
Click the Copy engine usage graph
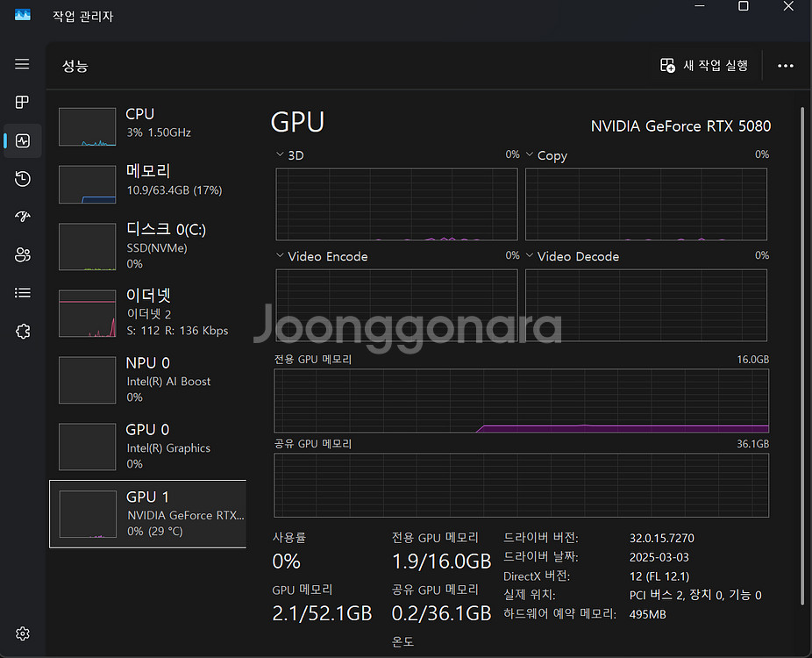(x=646, y=204)
